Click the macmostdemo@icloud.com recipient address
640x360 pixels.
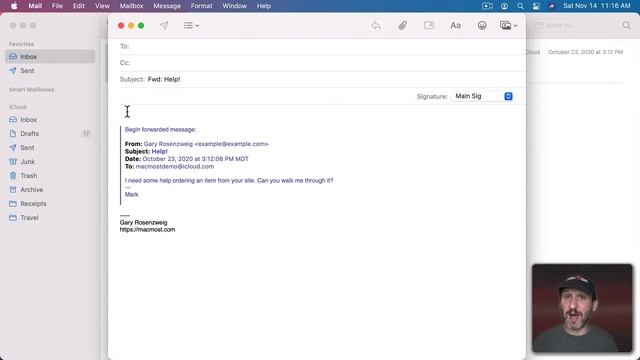[x=175, y=167]
